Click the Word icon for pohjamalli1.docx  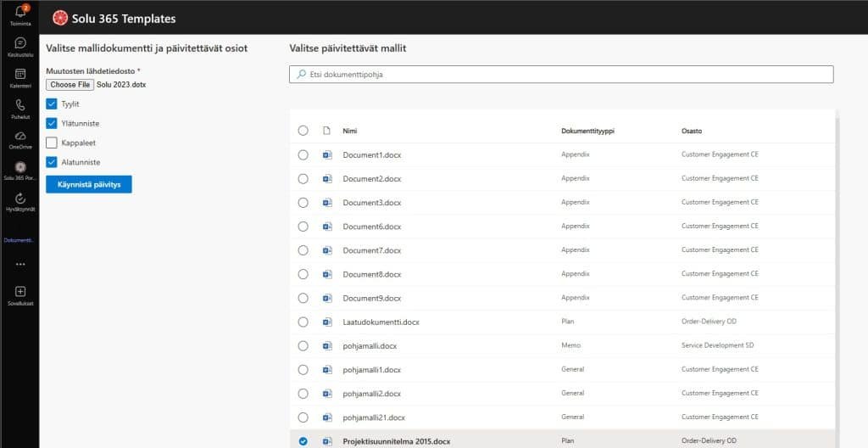(x=327, y=370)
